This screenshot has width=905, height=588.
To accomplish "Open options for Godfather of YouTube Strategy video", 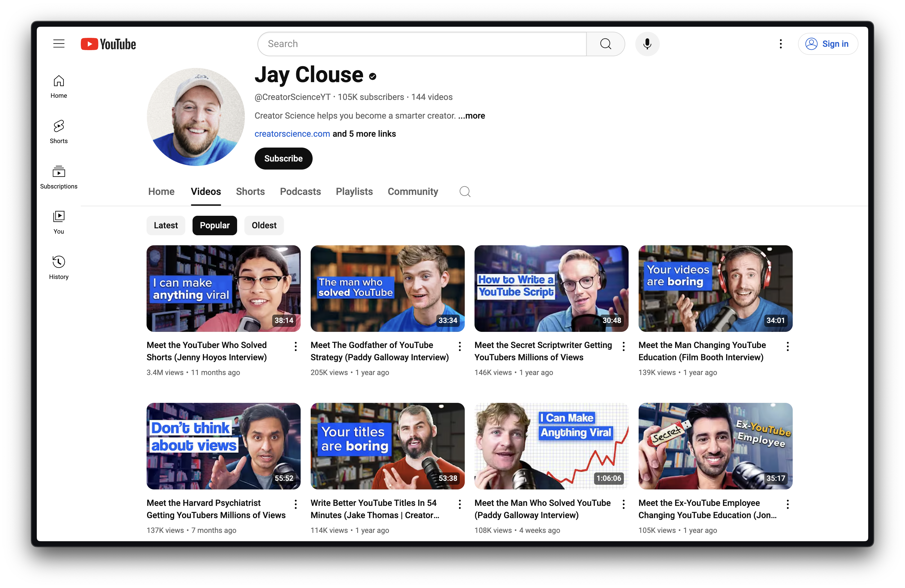I will pos(460,346).
